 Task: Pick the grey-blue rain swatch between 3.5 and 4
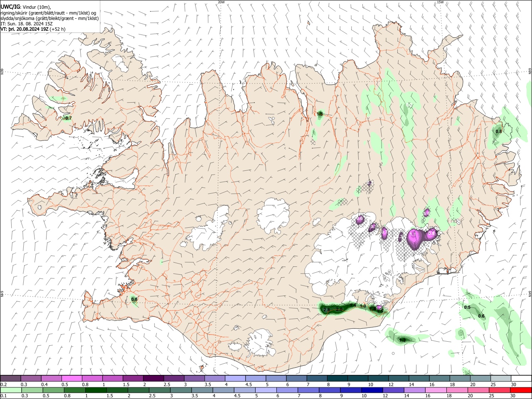[x=202, y=390]
